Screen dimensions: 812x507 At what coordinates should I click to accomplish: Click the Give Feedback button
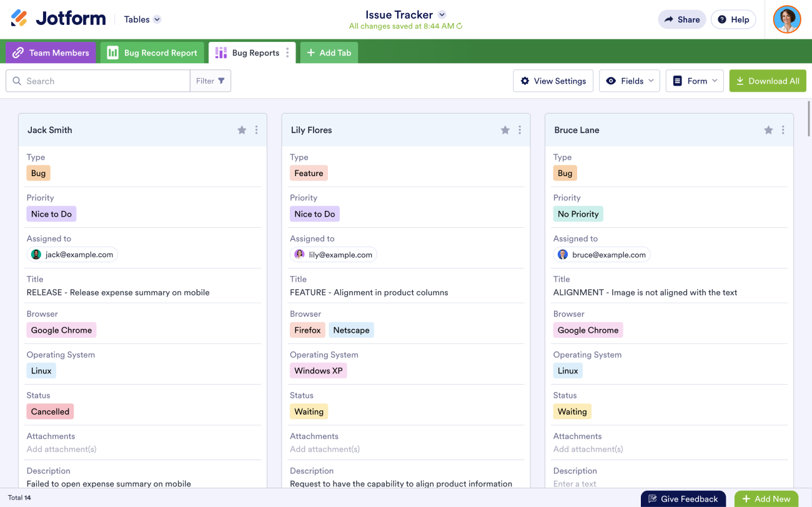coord(683,499)
